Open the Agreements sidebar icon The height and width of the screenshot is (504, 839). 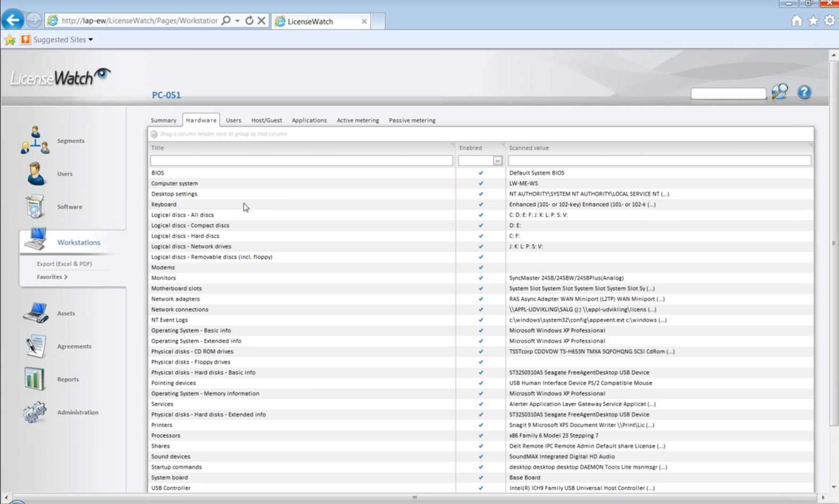pyautogui.click(x=35, y=346)
